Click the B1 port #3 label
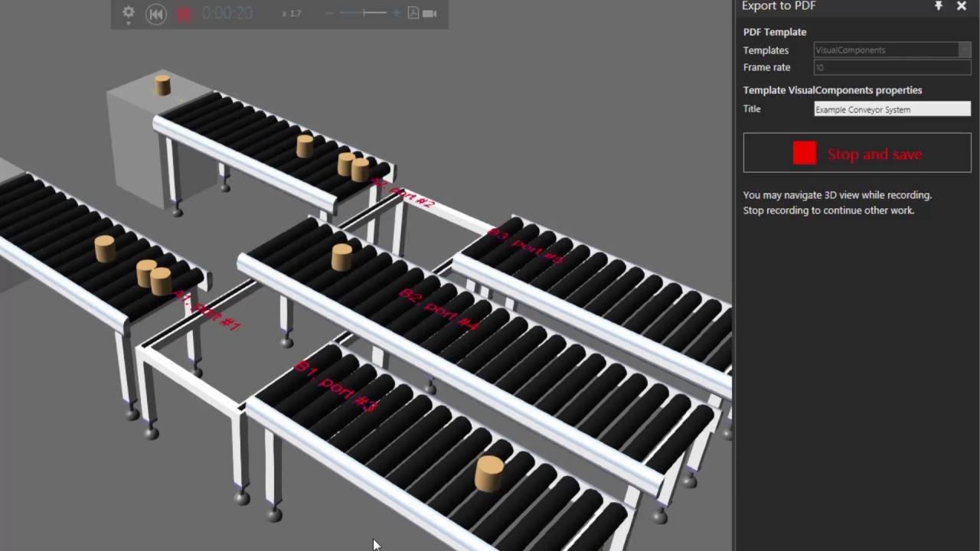980x551 pixels. click(x=337, y=386)
